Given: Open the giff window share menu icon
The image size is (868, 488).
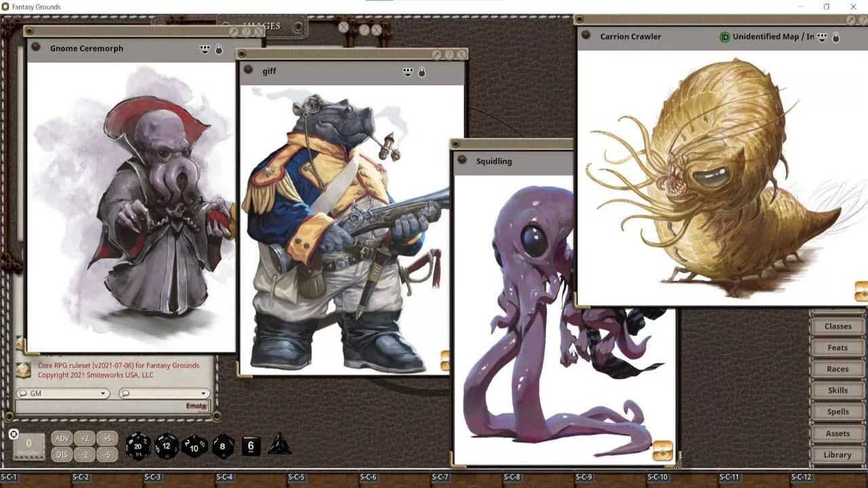Looking at the screenshot, I should pos(408,71).
